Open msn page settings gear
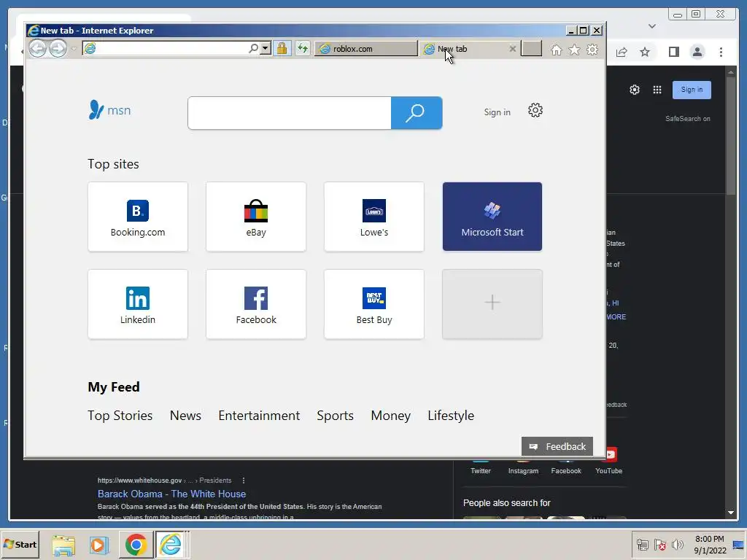747x560 pixels. coord(535,111)
